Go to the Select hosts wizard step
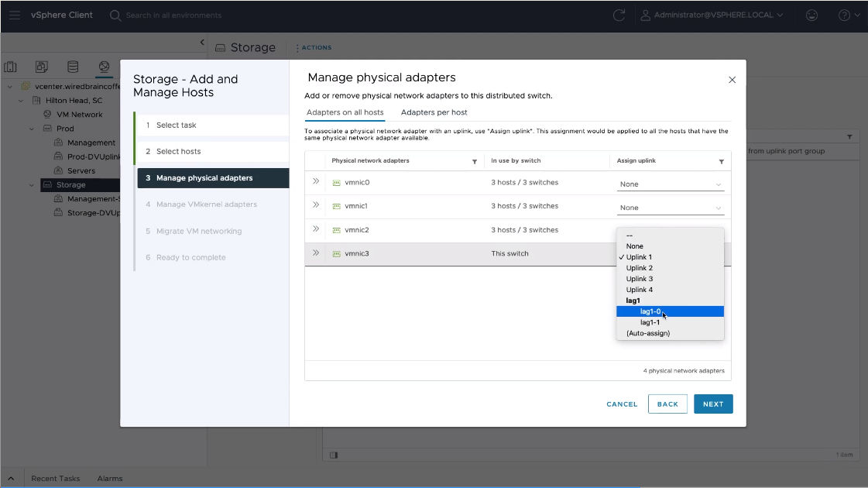Viewport: 868px width, 488px height. 179,152
